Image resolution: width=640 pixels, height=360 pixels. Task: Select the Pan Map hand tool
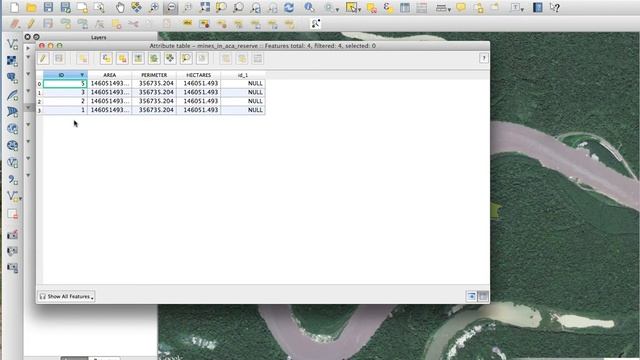point(120,7)
